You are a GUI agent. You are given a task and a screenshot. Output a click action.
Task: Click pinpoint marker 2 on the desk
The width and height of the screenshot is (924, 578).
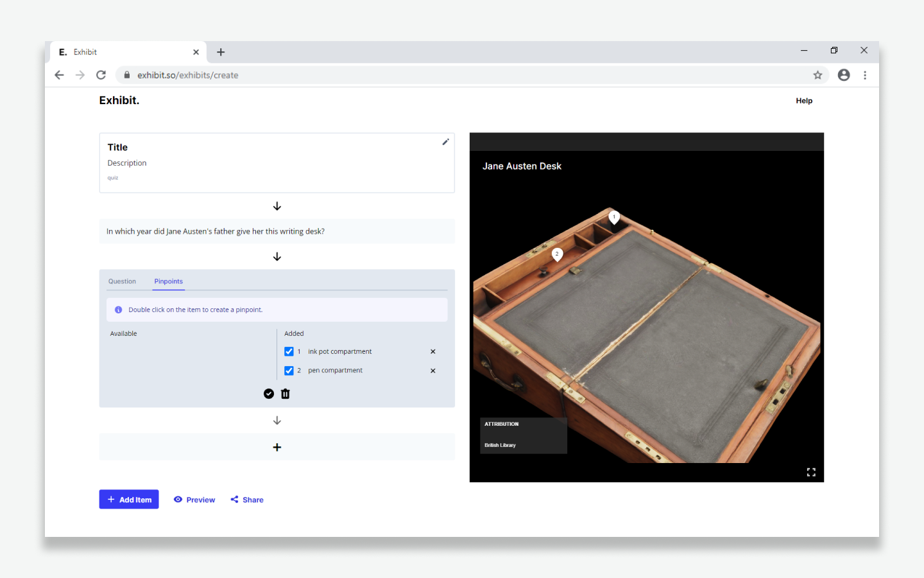pyautogui.click(x=557, y=254)
